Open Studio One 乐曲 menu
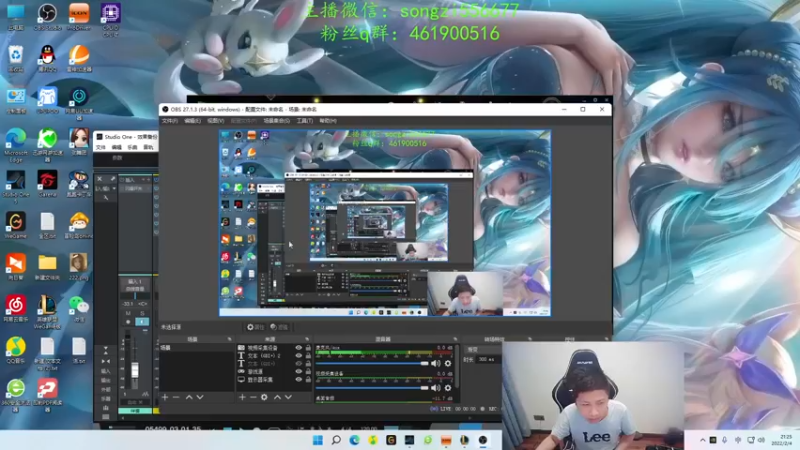The width and height of the screenshot is (800, 450). pos(132,147)
